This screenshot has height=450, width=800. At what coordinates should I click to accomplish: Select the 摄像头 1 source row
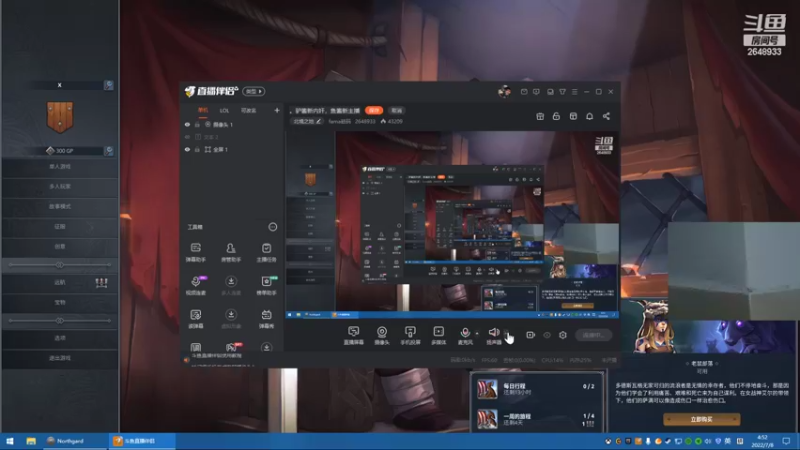pyautogui.click(x=232, y=124)
